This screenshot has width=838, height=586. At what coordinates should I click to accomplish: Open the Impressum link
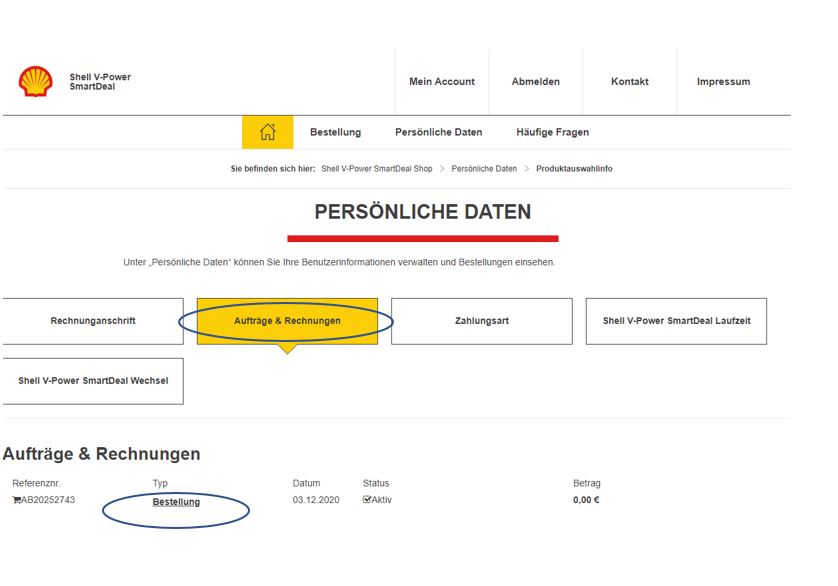(722, 82)
